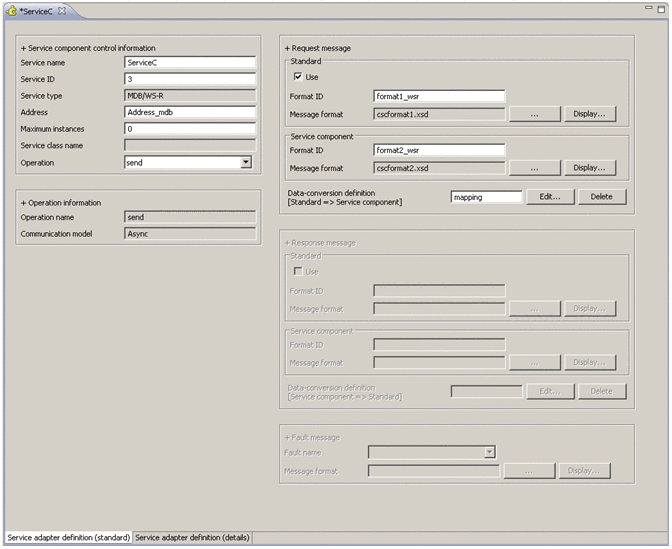672x549 pixels.
Task: Click the Maximum instances field
Action: (x=190, y=129)
